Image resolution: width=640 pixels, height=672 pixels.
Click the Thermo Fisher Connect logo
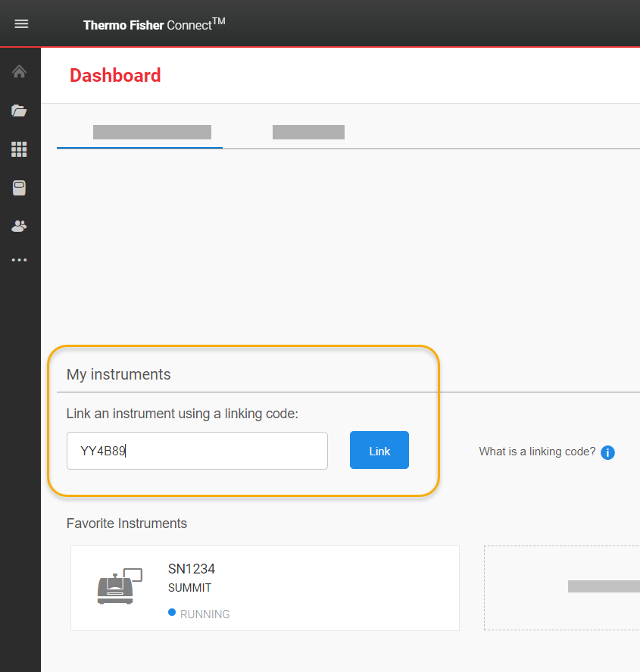tap(154, 25)
